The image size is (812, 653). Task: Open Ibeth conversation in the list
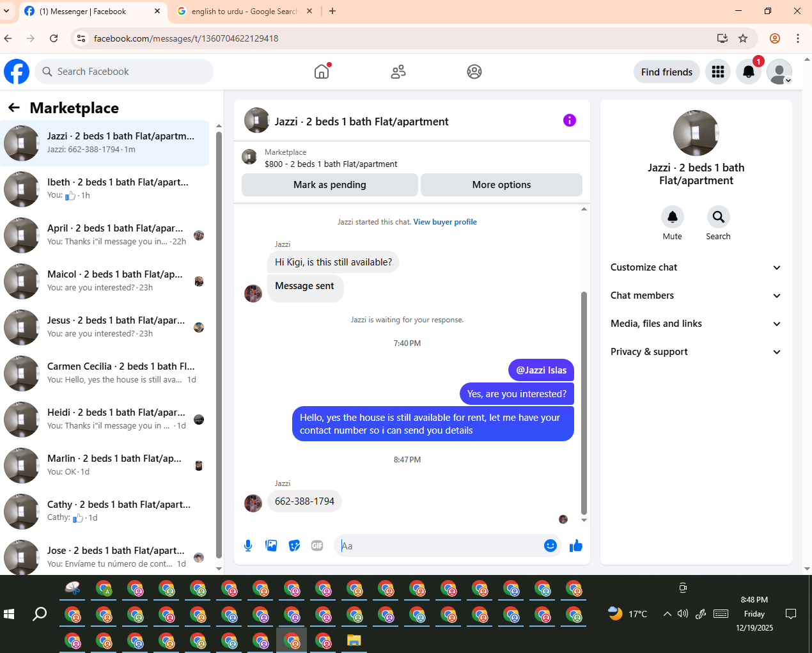point(105,189)
